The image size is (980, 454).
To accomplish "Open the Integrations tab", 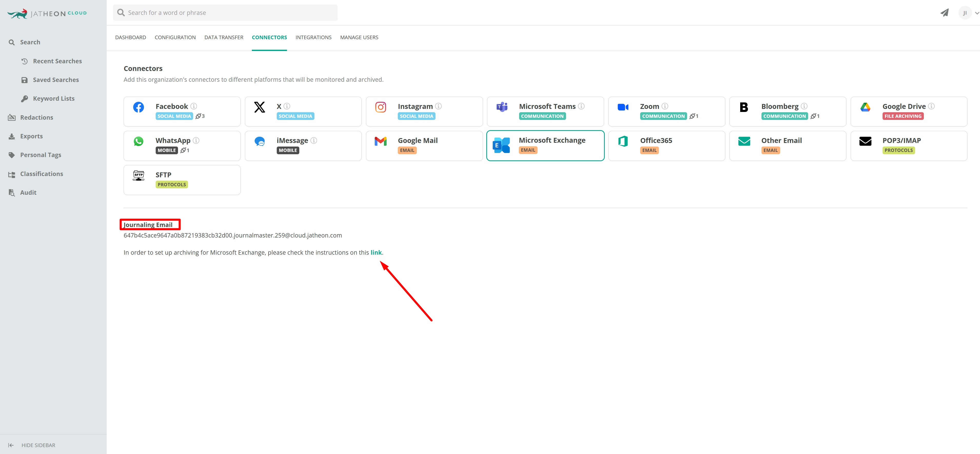I will pos(313,37).
